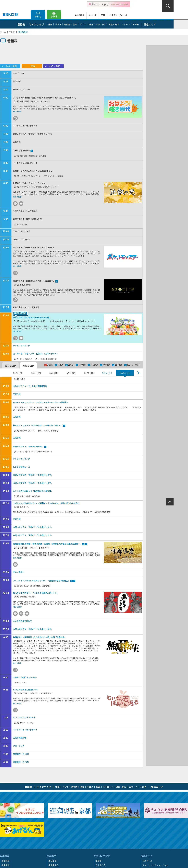Image resolution: width=188 pixels, height=868 pixels.
Task: Open the カルチャー / ホール header menu
Action: coord(118,15)
